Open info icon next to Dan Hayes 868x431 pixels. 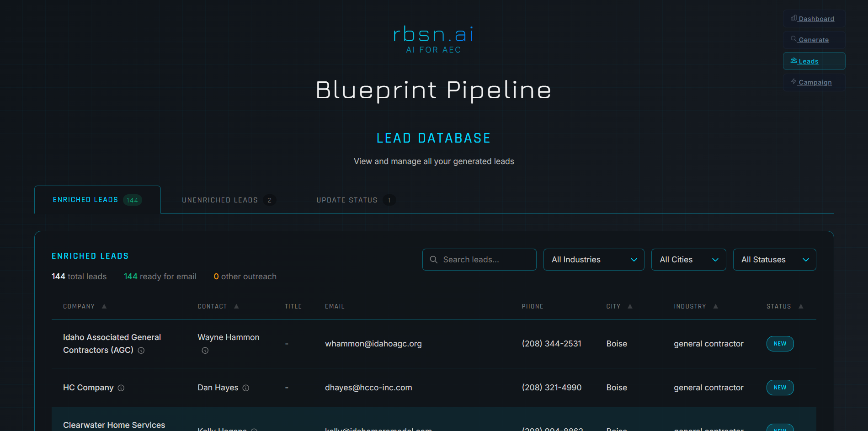[246, 388]
